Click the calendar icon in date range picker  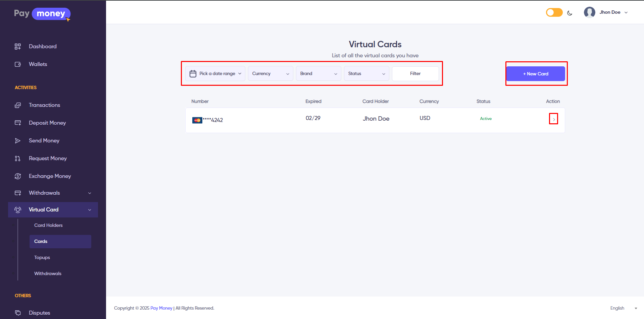(x=193, y=74)
